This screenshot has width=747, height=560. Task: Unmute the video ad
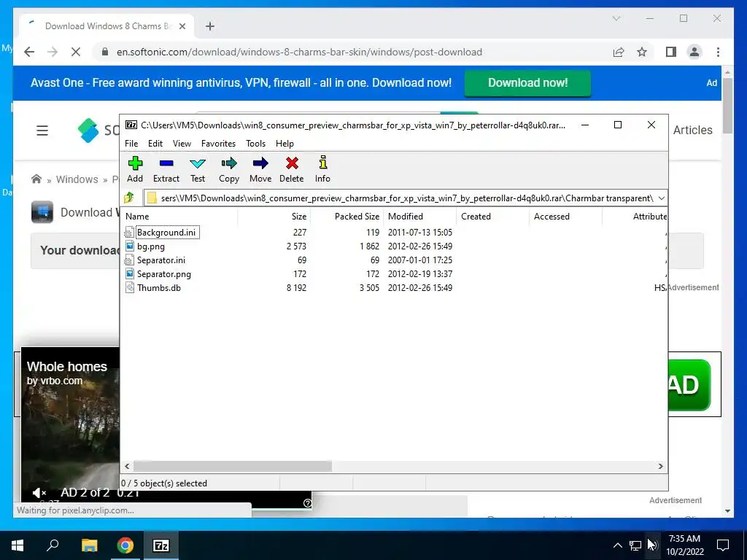pyautogui.click(x=39, y=493)
